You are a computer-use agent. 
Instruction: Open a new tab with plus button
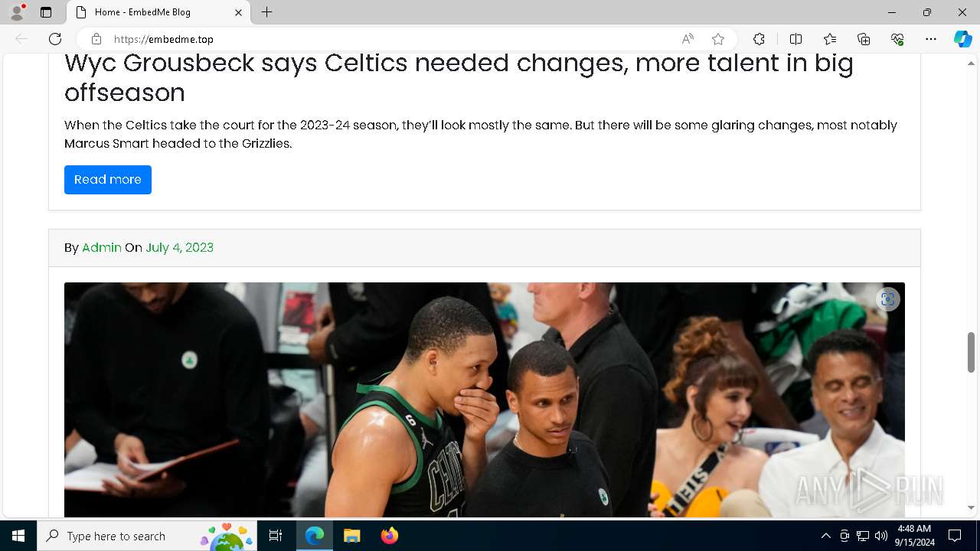point(266,12)
